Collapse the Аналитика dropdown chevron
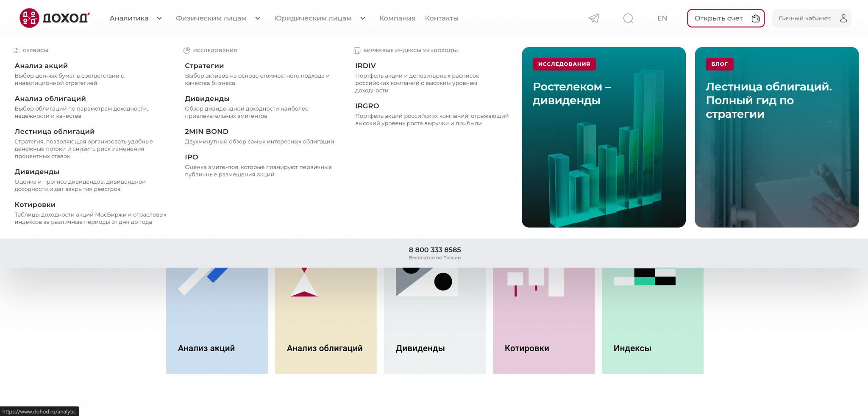Image resolution: width=868 pixels, height=416 pixels. tap(159, 18)
